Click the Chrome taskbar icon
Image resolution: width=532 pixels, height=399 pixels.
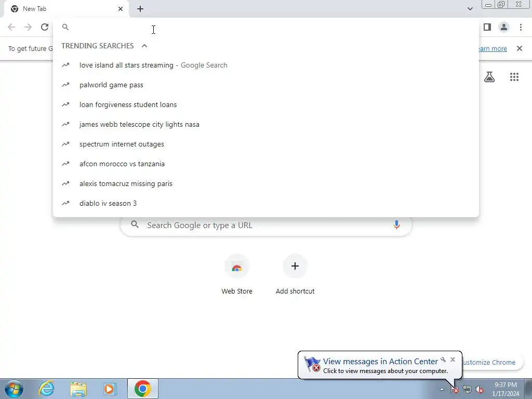143,389
